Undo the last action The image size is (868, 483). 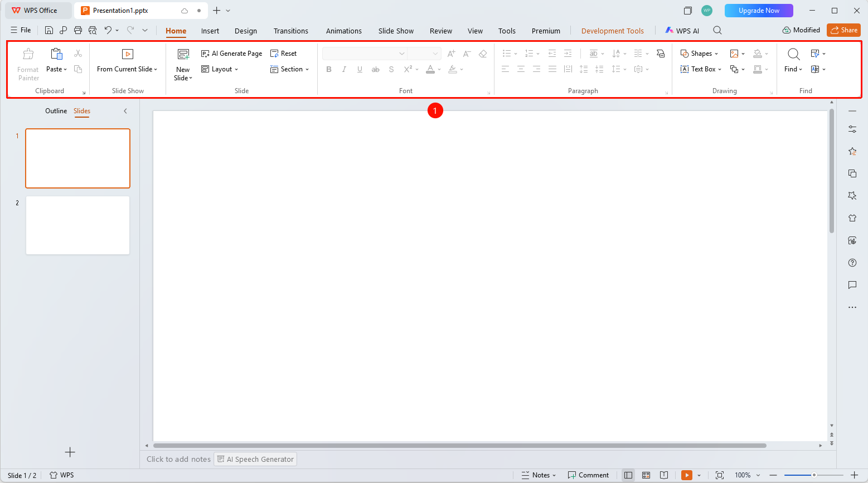point(108,30)
